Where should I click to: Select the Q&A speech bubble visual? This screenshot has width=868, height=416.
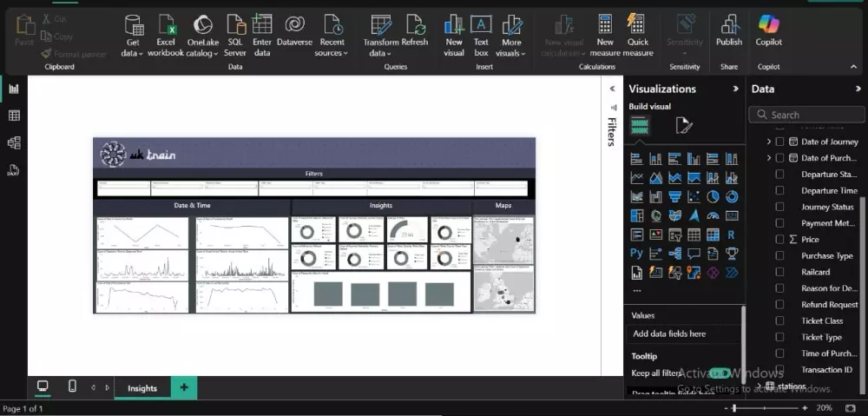pyautogui.click(x=694, y=254)
